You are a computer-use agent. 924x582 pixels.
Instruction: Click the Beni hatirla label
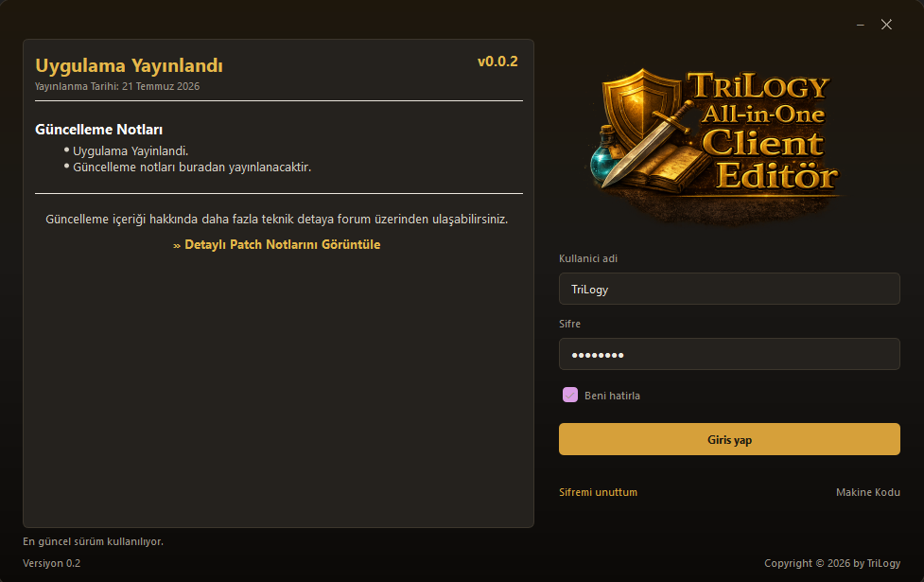(x=612, y=396)
